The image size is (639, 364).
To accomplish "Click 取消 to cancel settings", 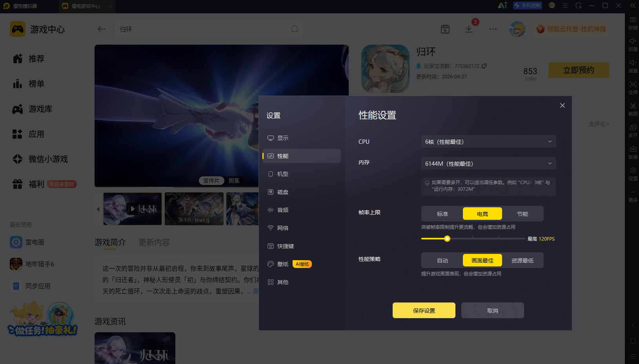I will (493, 310).
